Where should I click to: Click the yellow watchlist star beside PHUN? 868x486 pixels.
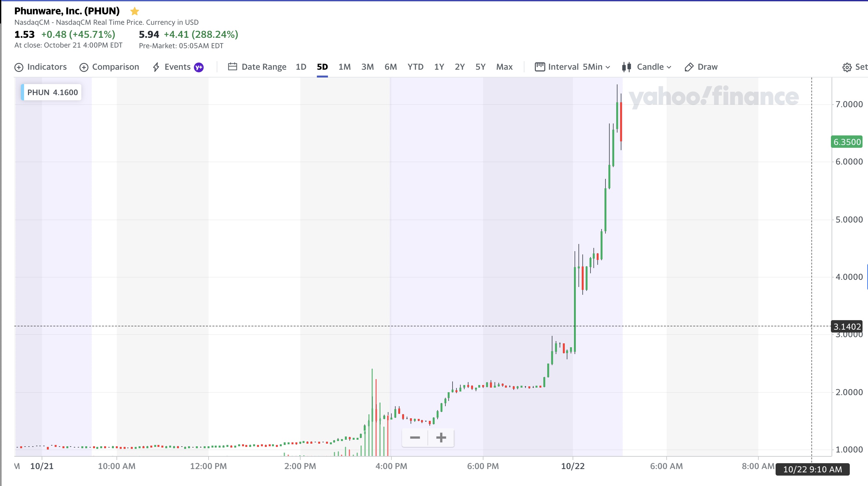[134, 11]
